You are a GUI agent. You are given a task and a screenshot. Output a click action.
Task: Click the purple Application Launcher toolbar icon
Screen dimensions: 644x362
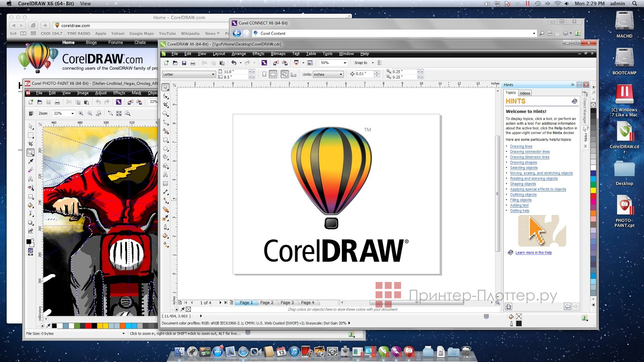pyautogui.click(x=264, y=63)
